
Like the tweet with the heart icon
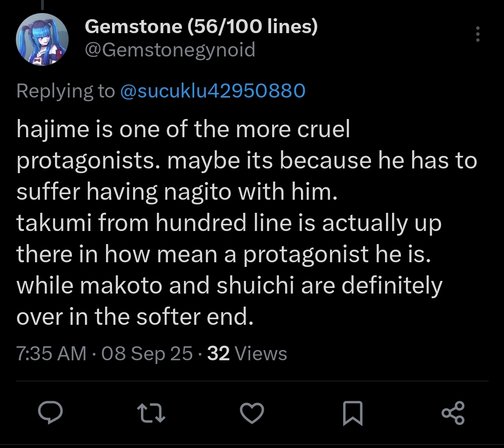pyautogui.click(x=252, y=413)
